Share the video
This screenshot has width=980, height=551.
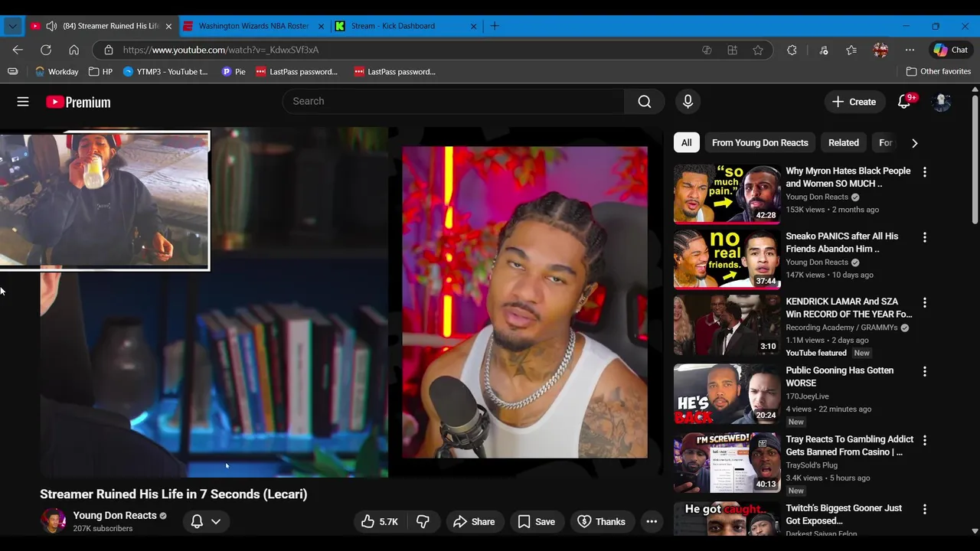(474, 522)
